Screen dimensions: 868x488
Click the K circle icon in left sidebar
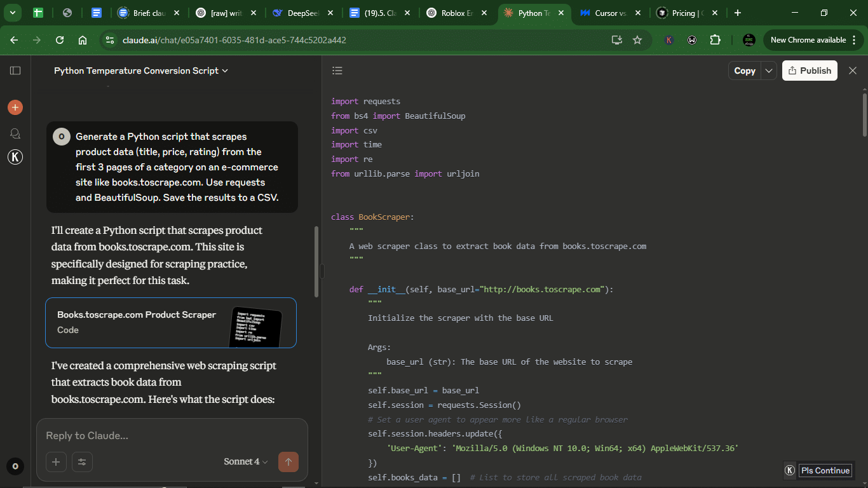pos(15,158)
